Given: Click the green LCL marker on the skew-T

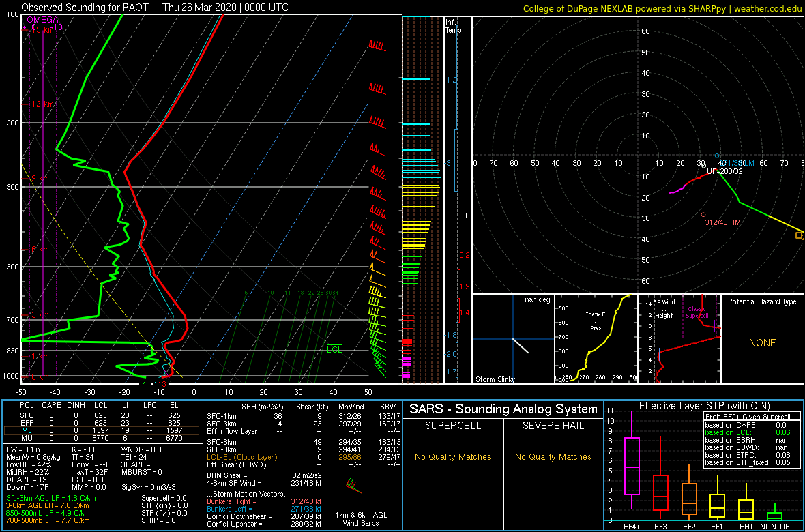Looking at the screenshot, I should [335, 347].
